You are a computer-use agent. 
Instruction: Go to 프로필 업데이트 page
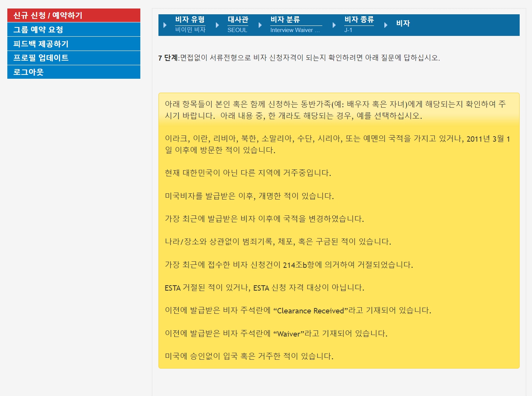point(74,58)
